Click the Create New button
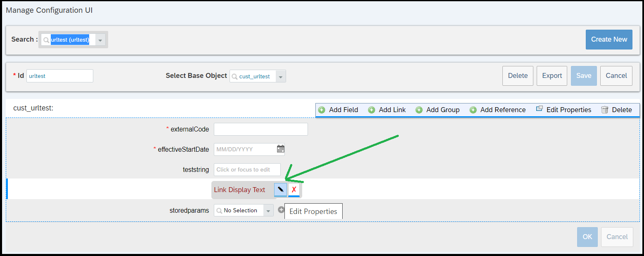The image size is (644, 256). point(609,40)
